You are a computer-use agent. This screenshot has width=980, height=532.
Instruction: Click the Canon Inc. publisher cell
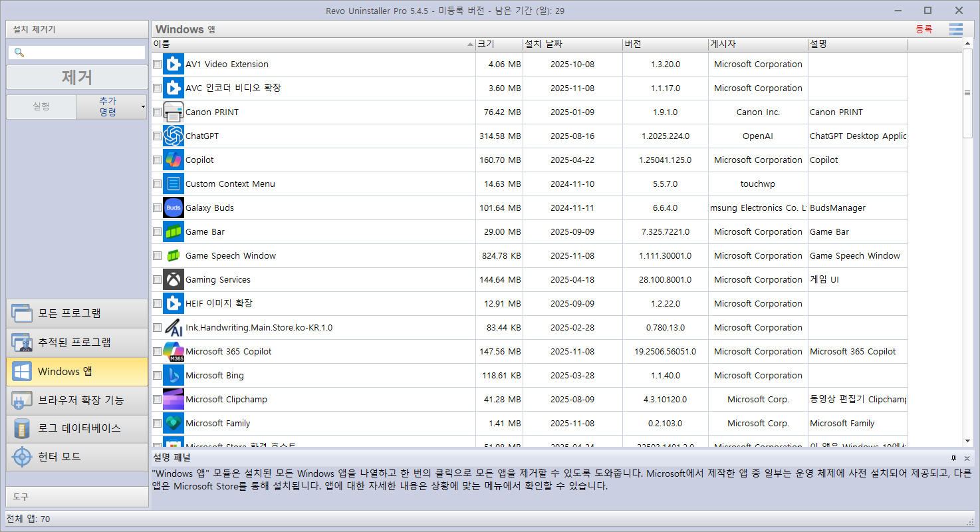click(758, 112)
